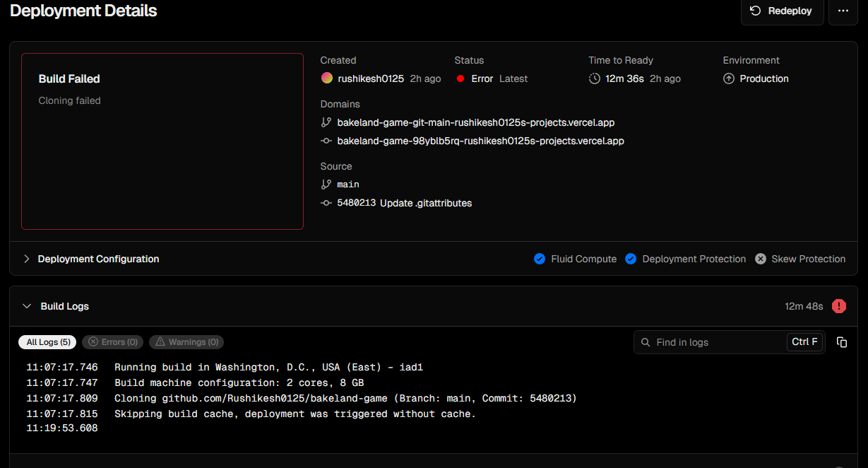This screenshot has width=868, height=468.
Task: Click the commit icon beside 5480213
Action: (x=326, y=203)
